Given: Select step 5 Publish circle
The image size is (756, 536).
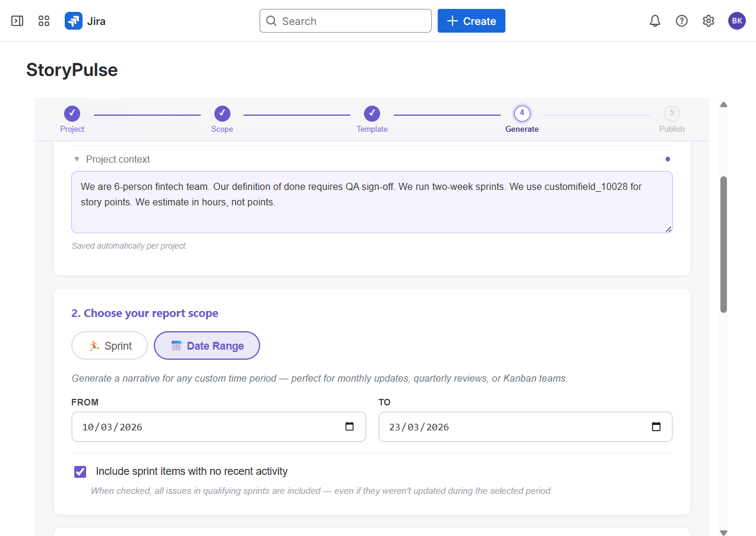Looking at the screenshot, I should click(x=672, y=113).
